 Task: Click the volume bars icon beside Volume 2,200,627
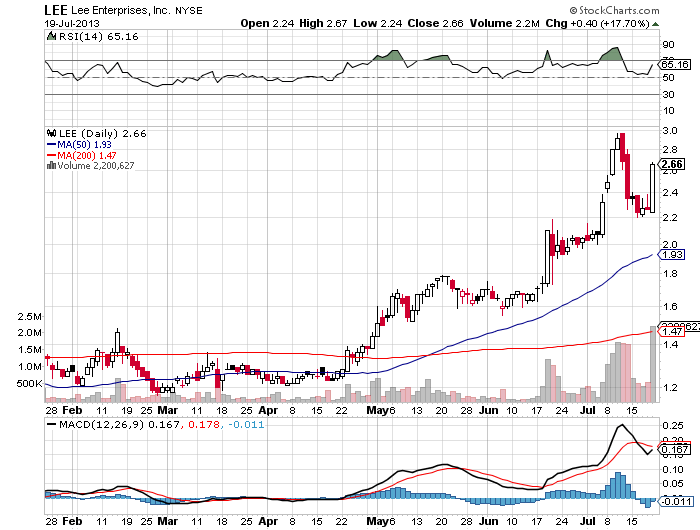(51, 166)
